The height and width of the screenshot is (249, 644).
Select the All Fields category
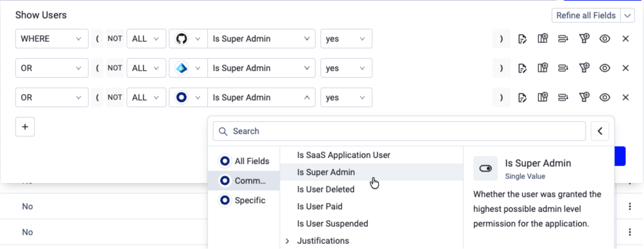tap(244, 161)
